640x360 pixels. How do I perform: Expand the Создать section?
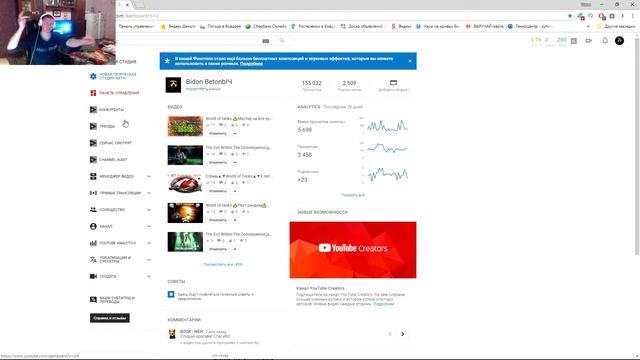click(x=149, y=276)
